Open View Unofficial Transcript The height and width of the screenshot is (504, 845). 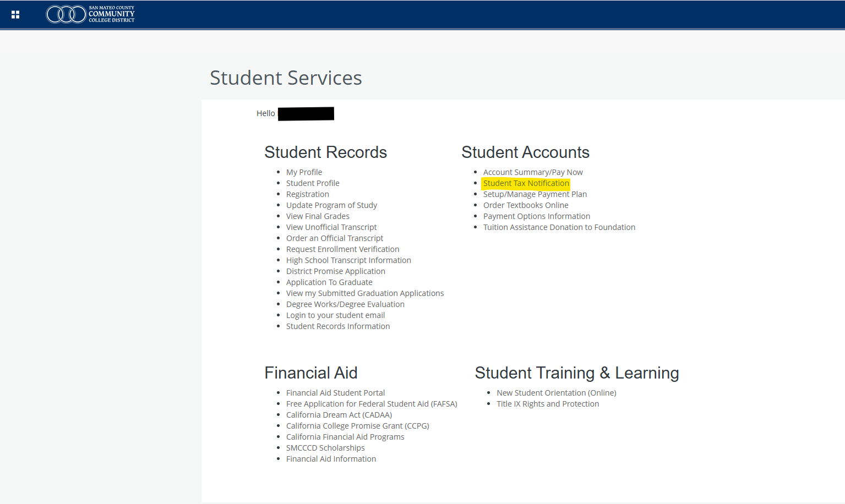coord(331,227)
